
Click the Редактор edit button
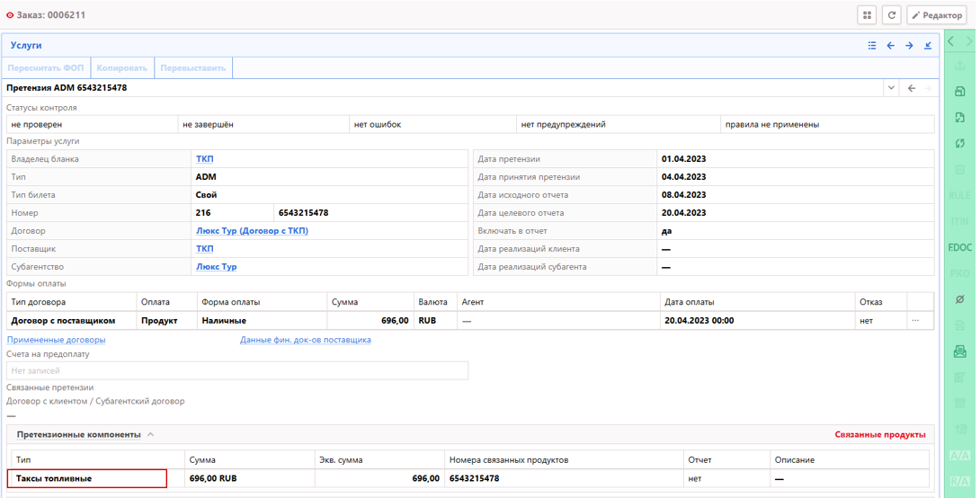pos(936,15)
